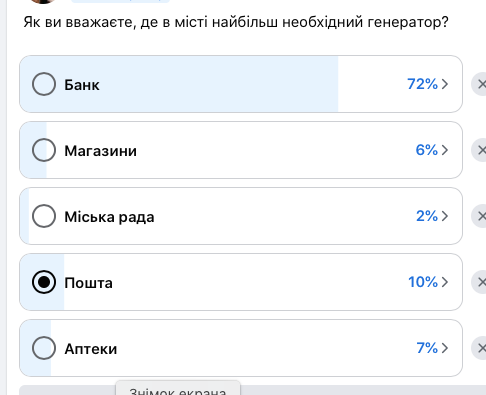
Task: Choose the Магазини radio option
Action: click(x=44, y=150)
